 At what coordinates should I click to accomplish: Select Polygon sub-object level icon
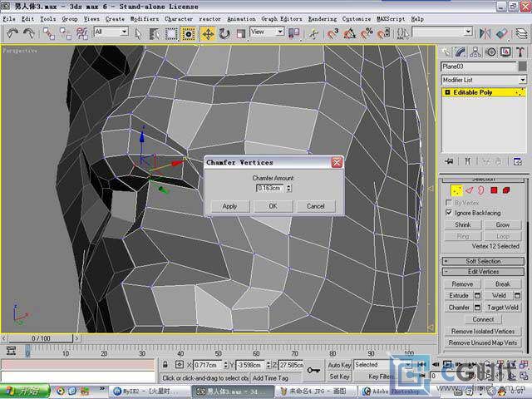point(494,190)
